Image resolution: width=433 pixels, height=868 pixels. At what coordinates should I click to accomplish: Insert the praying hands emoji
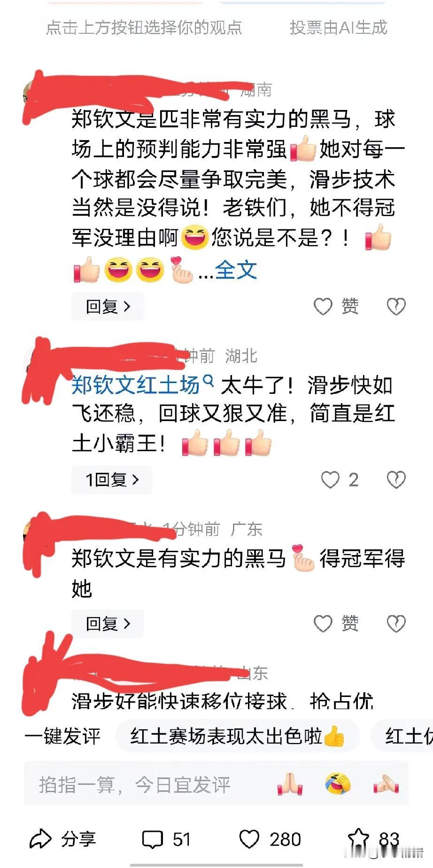(x=290, y=784)
